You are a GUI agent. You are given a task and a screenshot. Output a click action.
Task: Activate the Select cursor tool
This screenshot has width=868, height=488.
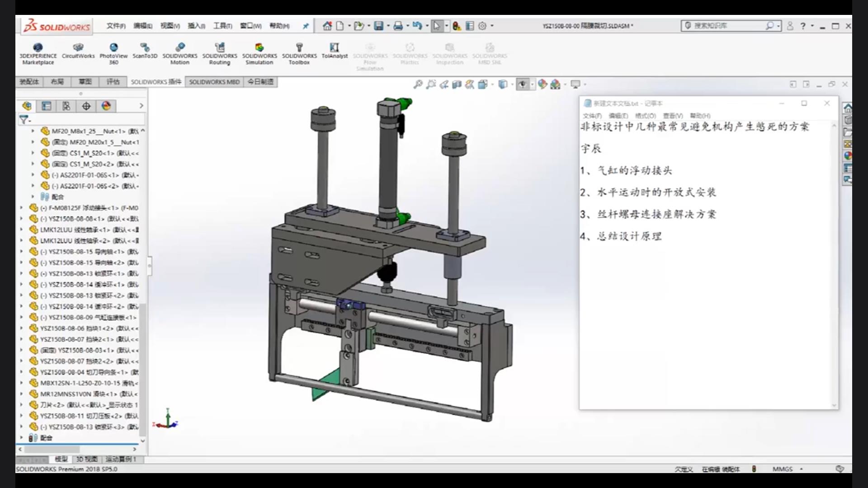coord(437,26)
